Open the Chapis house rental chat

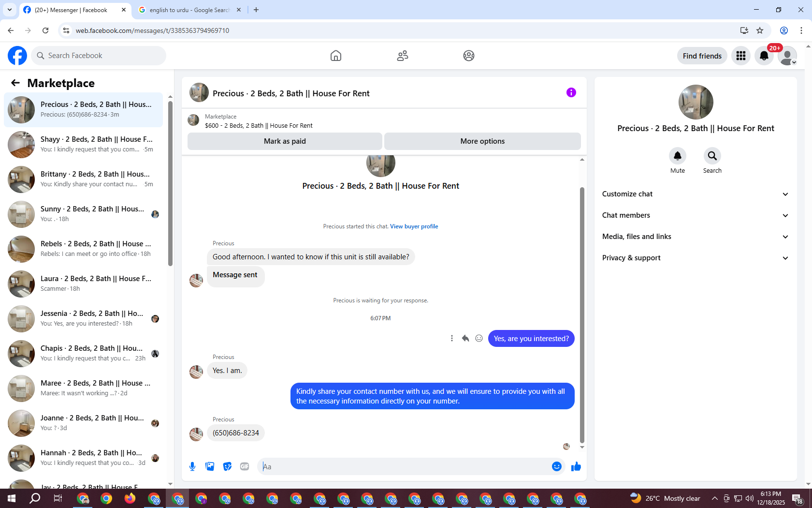point(83,354)
